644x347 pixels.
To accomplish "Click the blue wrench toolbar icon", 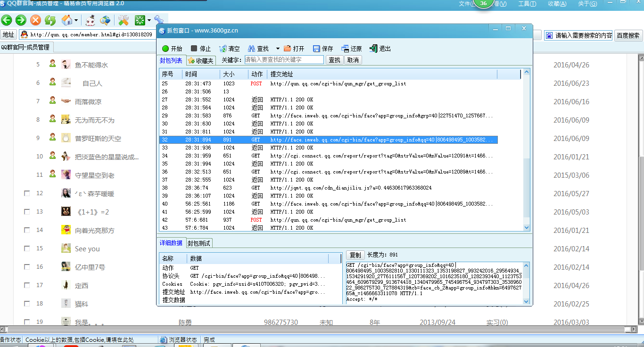I will (159, 19).
